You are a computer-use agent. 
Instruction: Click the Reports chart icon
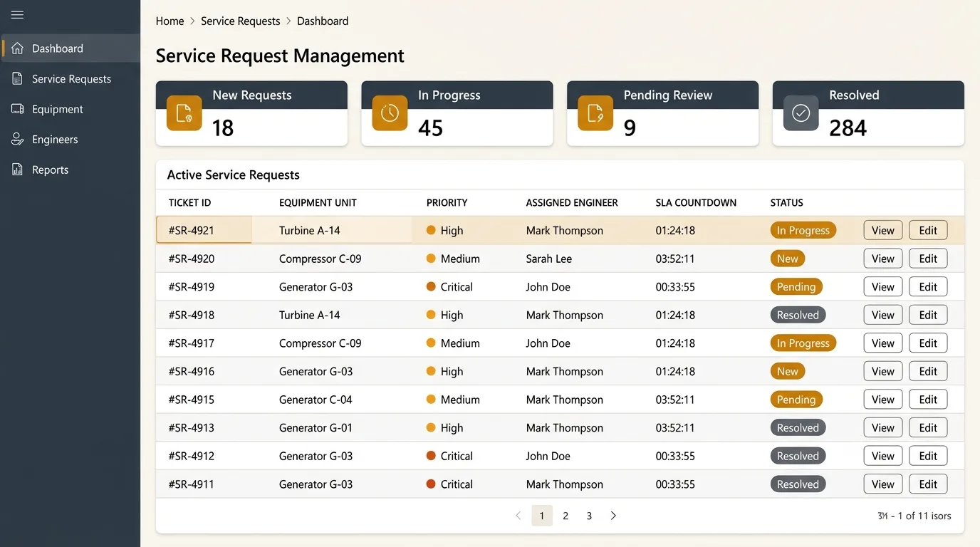pyautogui.click(x=18, y=170)
